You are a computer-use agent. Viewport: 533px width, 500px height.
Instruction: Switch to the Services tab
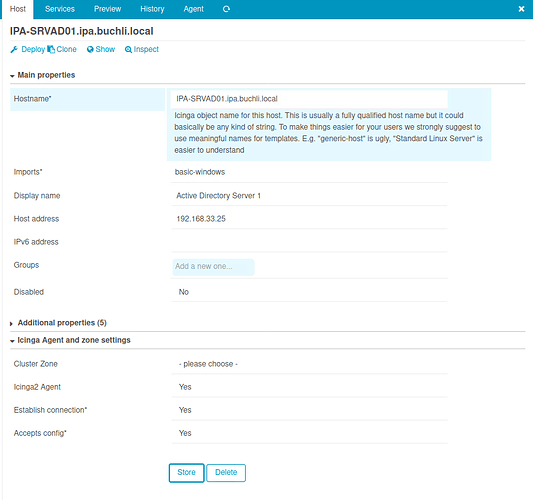point(60,9)
